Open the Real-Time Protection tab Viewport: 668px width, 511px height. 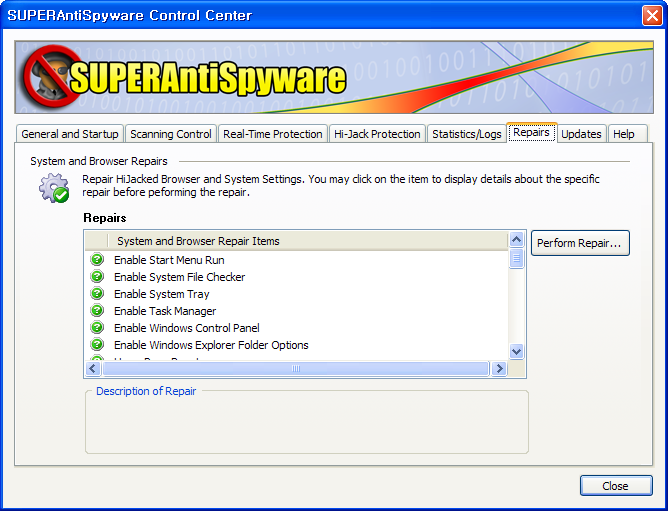pos(273,134)
